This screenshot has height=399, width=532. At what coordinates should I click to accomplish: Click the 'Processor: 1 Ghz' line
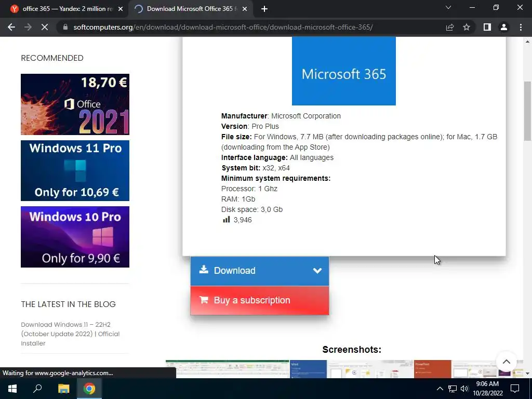(x=249, y=189)
